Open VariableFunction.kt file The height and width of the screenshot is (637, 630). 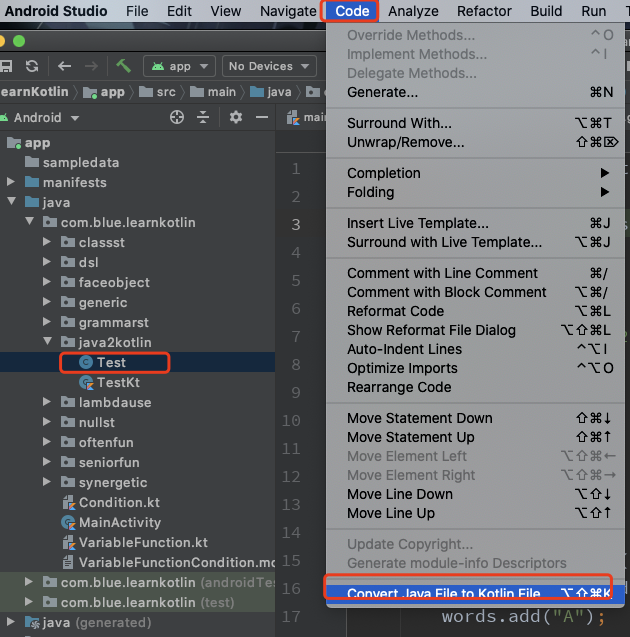pyautogui.click(x=137, y=542)
